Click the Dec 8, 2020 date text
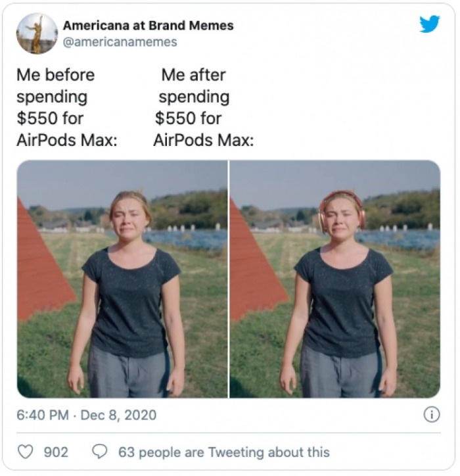 [118, 416]
